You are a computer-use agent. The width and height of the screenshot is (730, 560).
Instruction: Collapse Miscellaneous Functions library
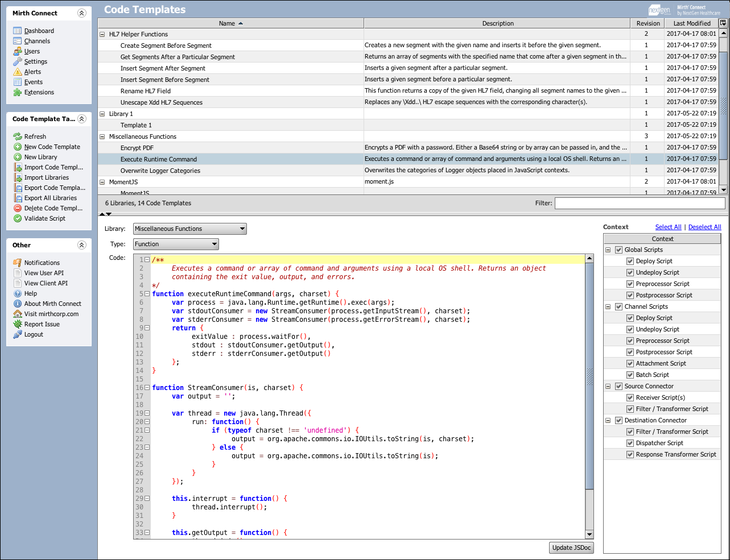tap(102, 136)
